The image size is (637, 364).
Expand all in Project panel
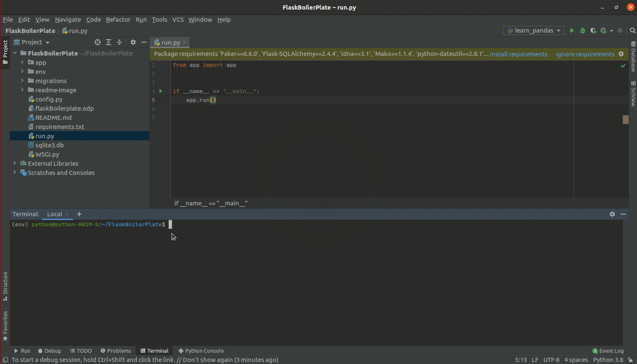[x=109, y=42]
